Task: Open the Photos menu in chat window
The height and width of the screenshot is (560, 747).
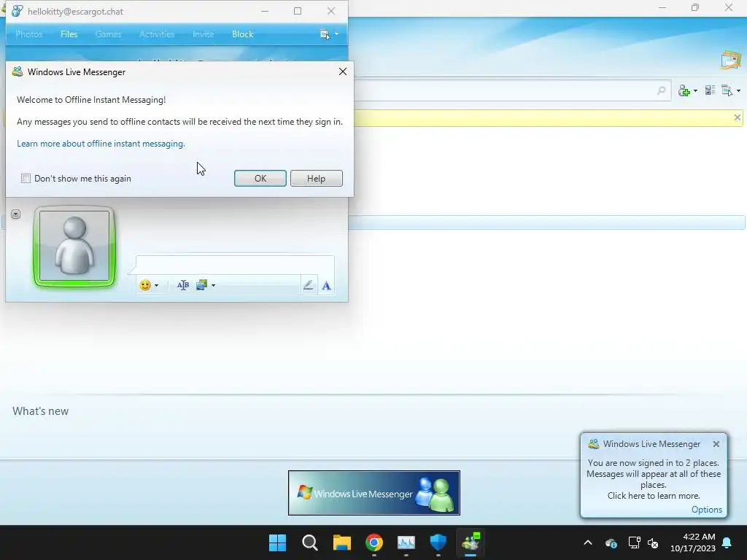Action: [28, 34]
